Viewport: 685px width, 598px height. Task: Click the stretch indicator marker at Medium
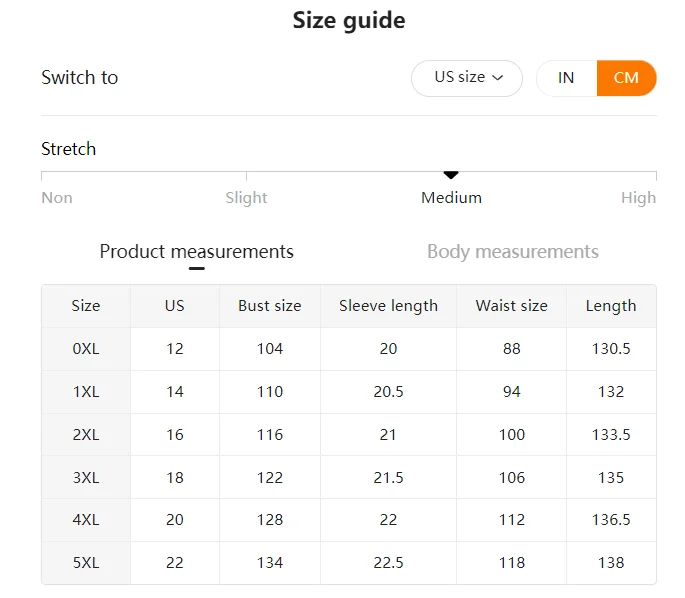click(x=451, y=175)
